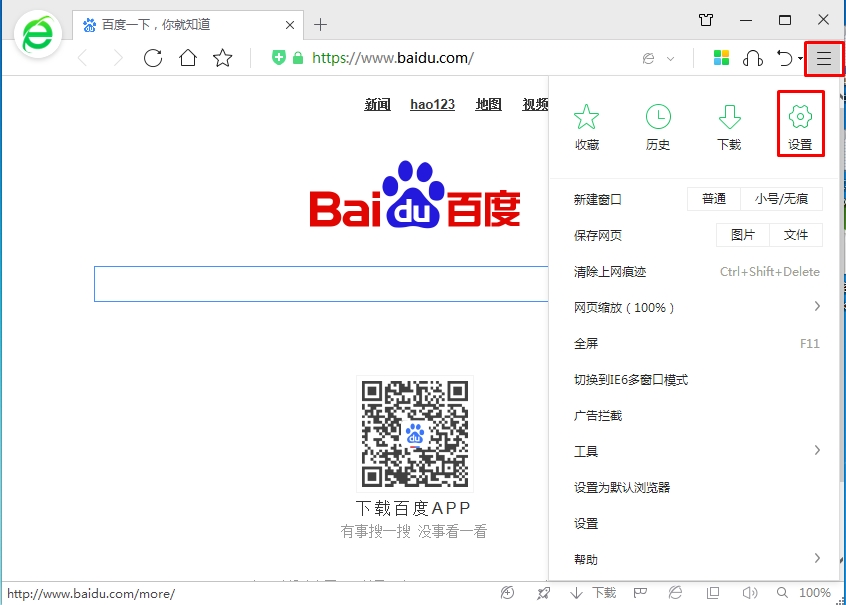The height and width of the screenshot is (605, 846).
Task: Click the home icon in the toolbar
Action: coord(186,58)
